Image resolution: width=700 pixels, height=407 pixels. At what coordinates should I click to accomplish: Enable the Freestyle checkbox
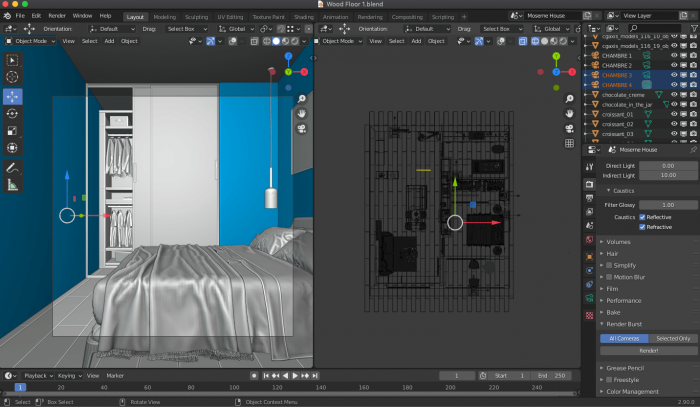(x=608, y=380)
